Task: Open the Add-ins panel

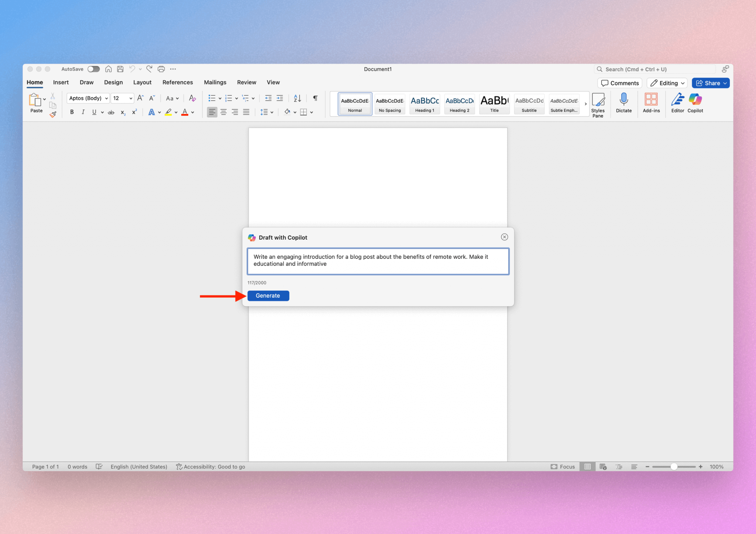Action: coord(651,104)
